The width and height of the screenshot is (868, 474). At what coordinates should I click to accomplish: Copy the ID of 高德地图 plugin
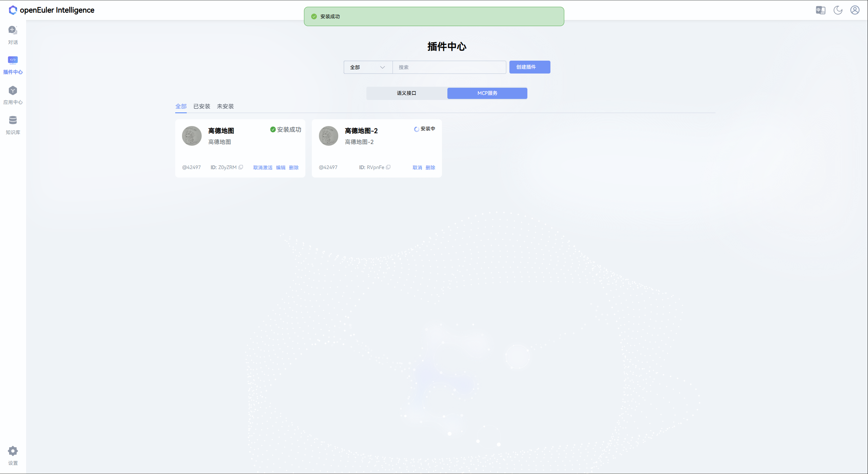(241, 167)
